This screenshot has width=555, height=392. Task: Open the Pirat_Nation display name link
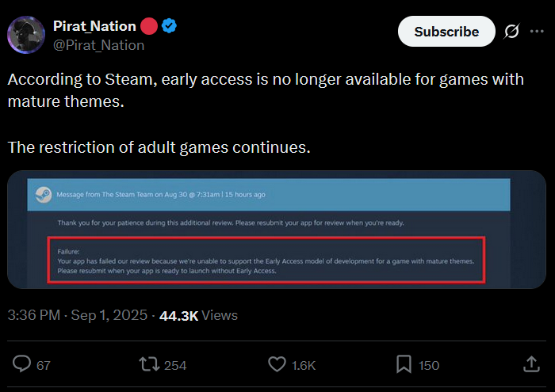pyautogui.click(x=94, y=26)
